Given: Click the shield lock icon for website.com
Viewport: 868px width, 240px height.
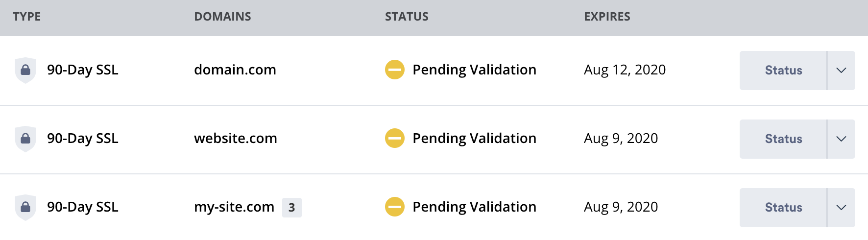Looking at the screenshot, I should coord(25,139).
